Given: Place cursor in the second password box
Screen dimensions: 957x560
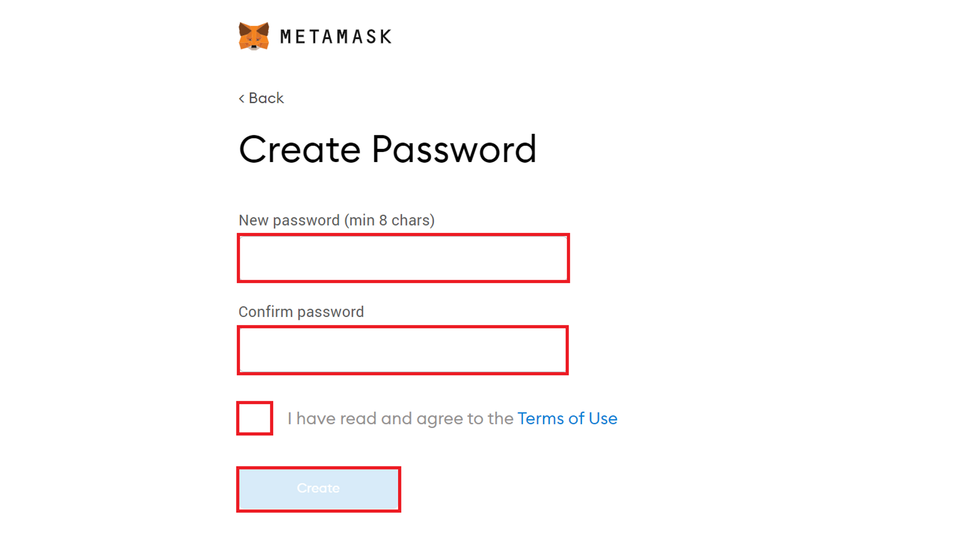Looking at the screenshot, I should 403,350.
